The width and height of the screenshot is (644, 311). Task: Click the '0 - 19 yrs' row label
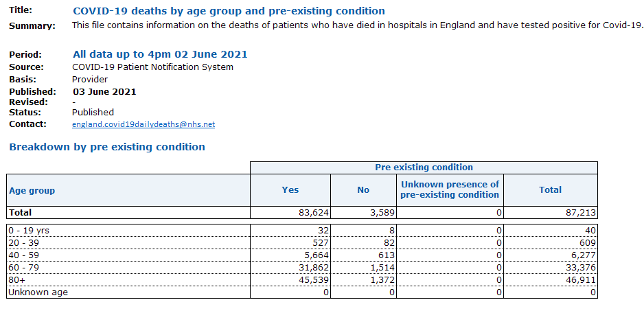128,231
